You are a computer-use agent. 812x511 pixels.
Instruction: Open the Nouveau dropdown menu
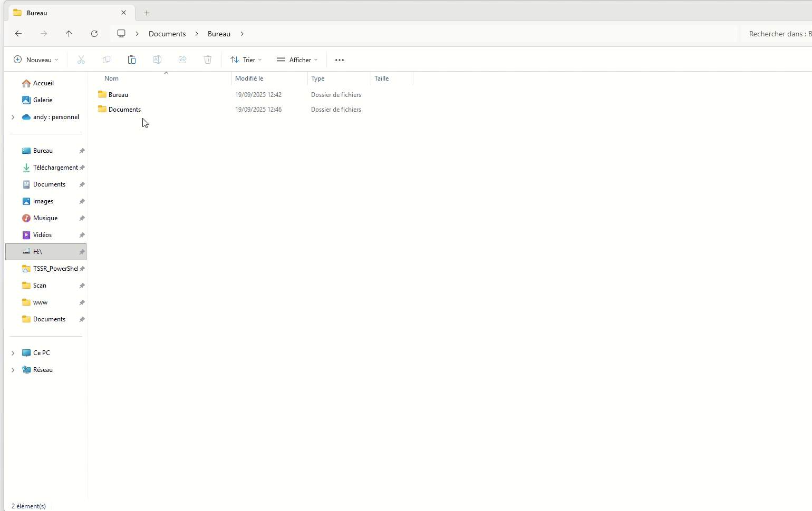point(36,60)
